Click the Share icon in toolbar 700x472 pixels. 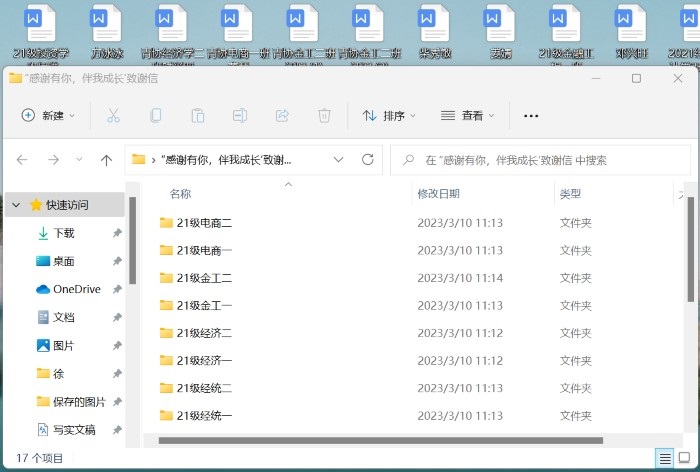click(282, 116)
